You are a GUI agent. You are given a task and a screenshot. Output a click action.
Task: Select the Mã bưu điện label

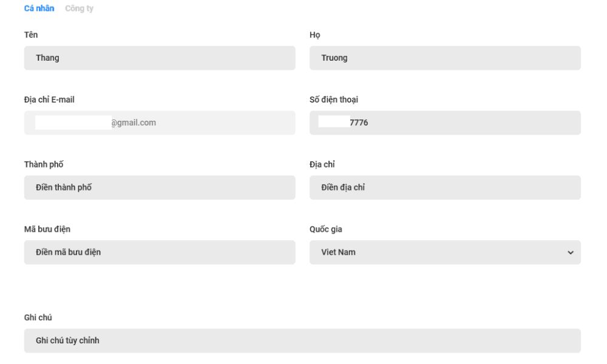click(47, 229)
